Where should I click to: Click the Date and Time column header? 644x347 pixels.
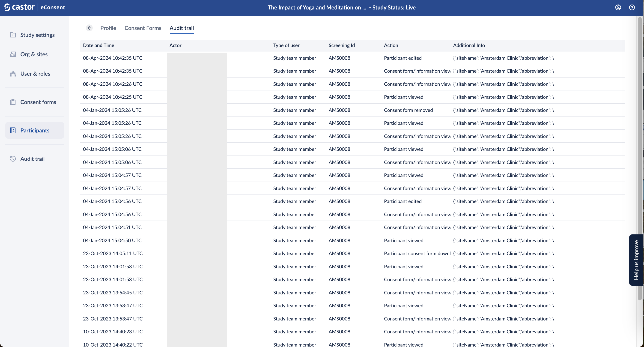tap(98, 45)
